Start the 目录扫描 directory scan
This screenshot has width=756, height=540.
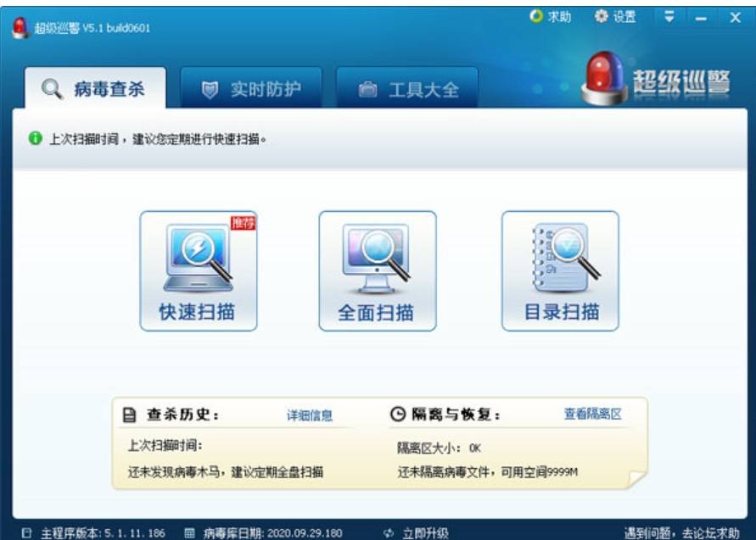(x=560, y=270)
